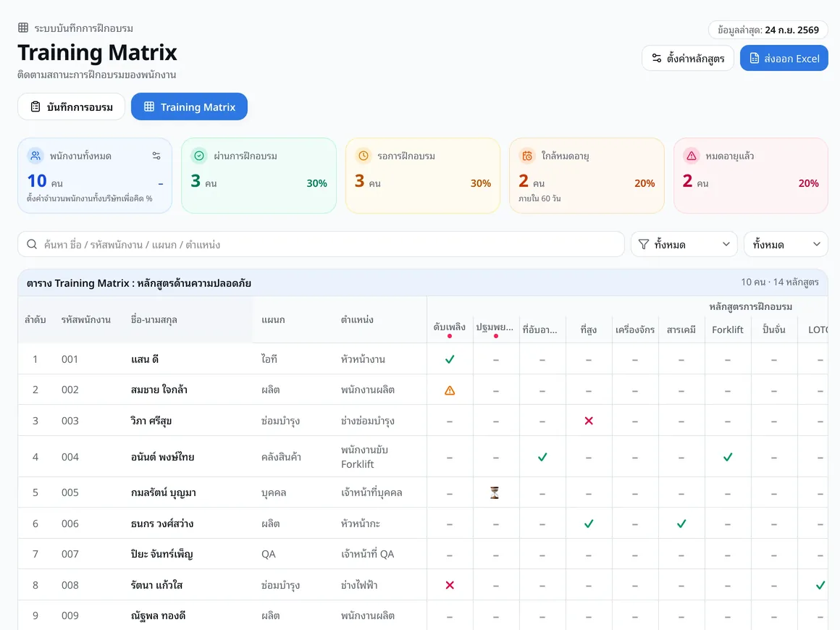Select the Training Matrix tab
This screenshot has height=630, width=840.
coord(189,106)
